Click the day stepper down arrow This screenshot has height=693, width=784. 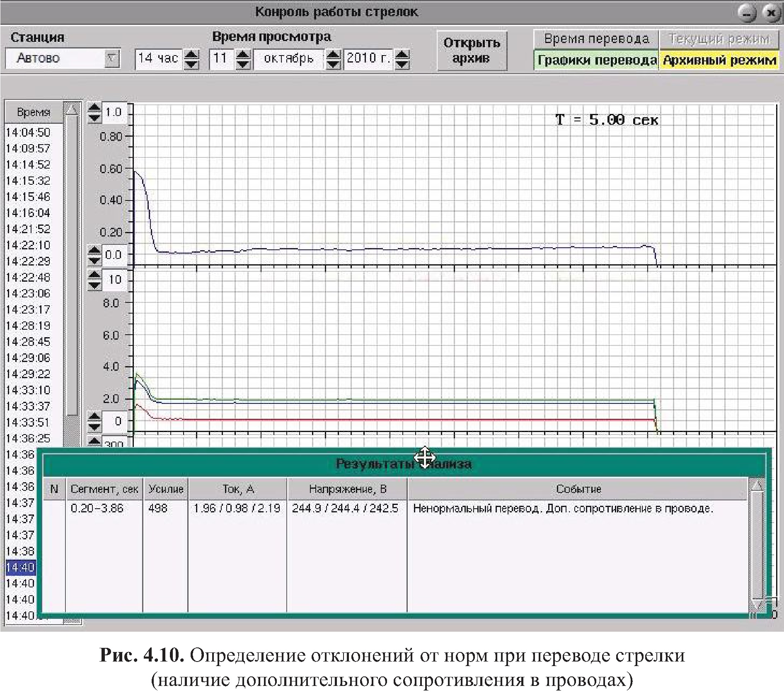coord(243,64)
